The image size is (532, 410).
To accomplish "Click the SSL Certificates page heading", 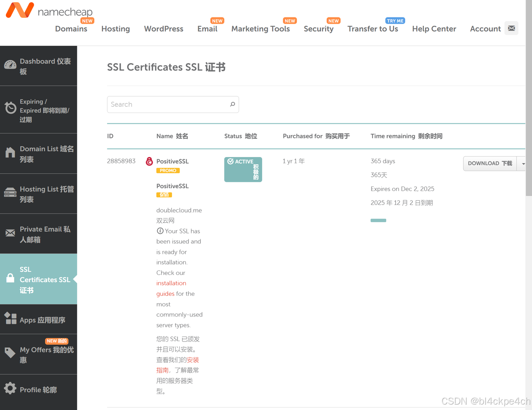I will pos(166,67).
